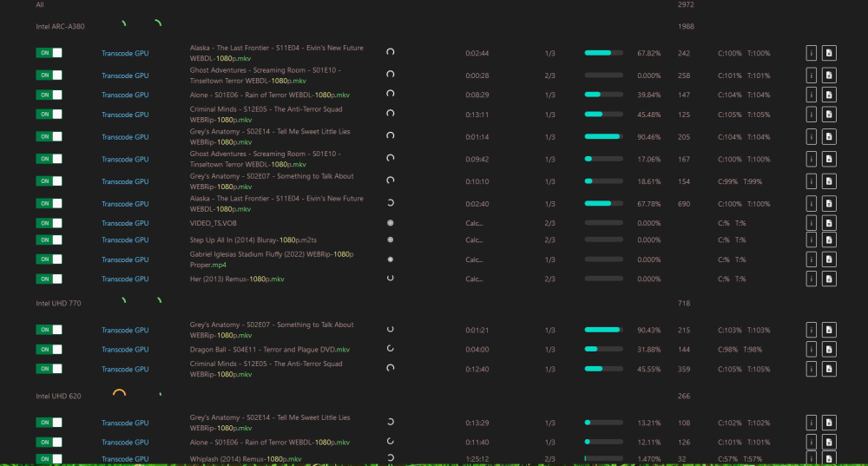Image resolution: width=868 pixels, height=466 pixels.
Task: Click Transcode GPU for Ghost Adventures 0:00:28 row
Action: point(125,75)
